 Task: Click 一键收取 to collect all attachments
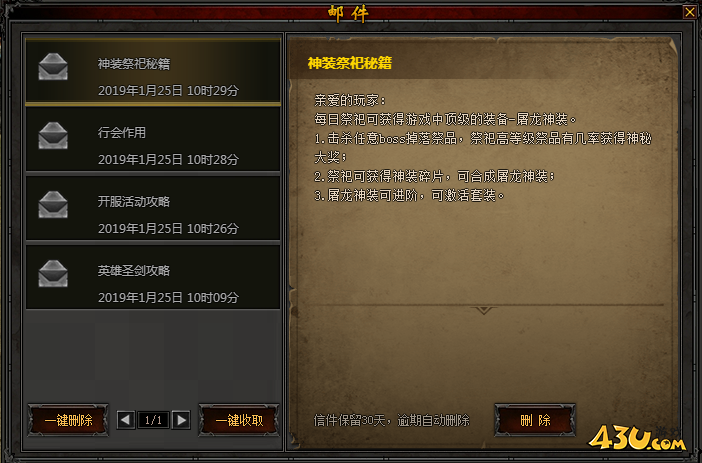(x=239, y=420)
